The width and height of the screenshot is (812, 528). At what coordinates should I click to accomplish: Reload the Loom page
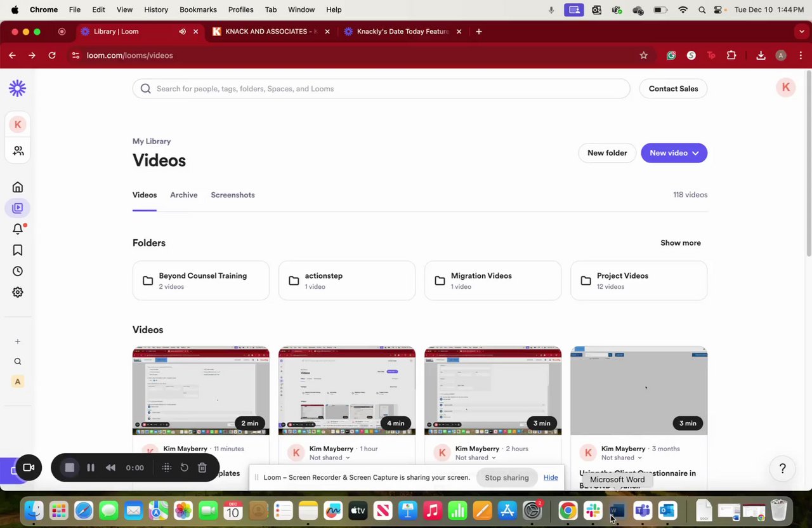(52, 55)
